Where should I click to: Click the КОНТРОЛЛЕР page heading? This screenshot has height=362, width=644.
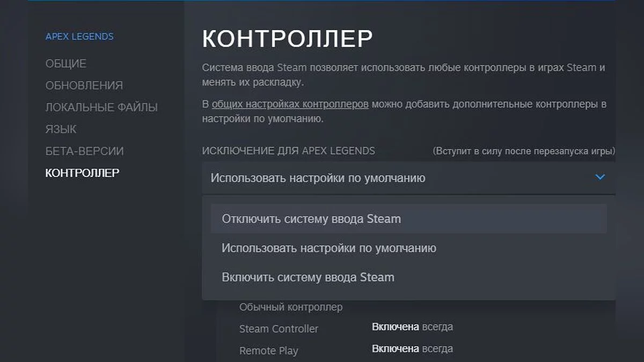coord(287,39)
